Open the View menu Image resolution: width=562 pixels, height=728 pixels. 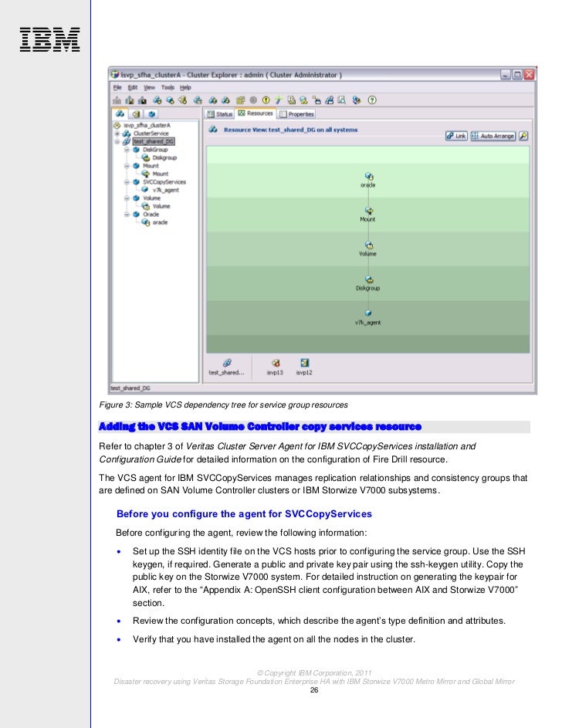[x=149, y=87]
